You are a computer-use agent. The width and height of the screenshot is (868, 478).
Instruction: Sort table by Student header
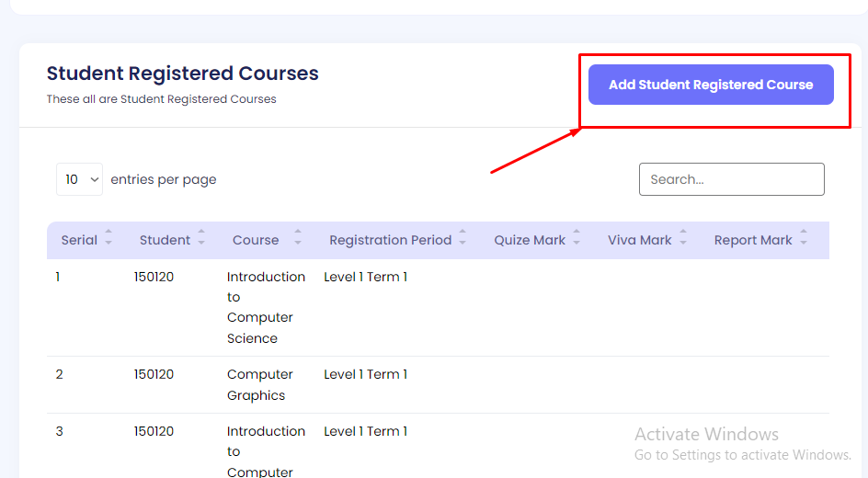click(x=165, y=240)
